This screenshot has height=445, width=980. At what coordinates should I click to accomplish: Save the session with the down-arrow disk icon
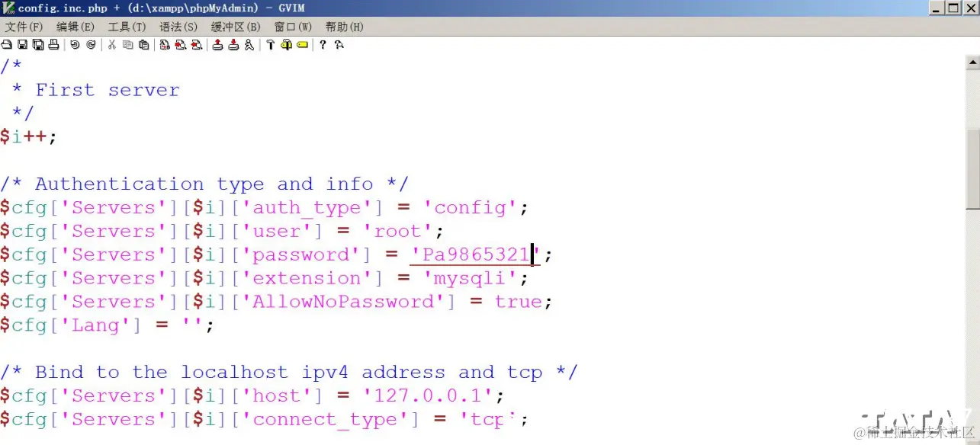[233, 45]
